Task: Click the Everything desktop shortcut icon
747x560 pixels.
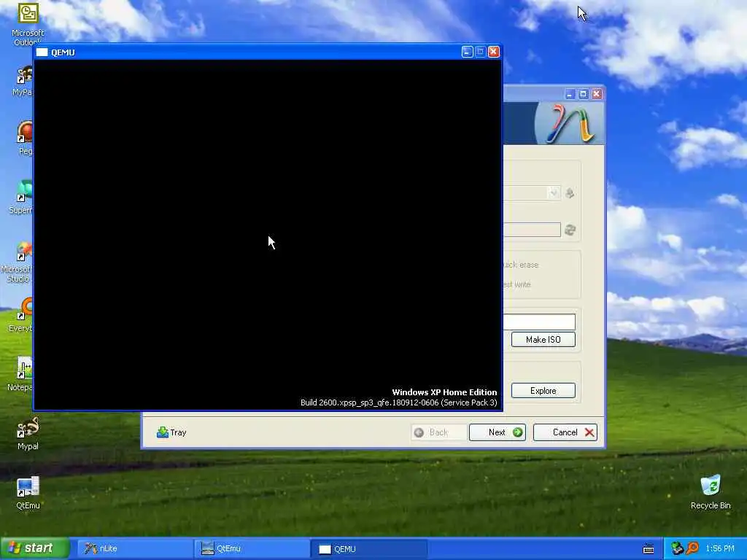Action: [25, 309]
